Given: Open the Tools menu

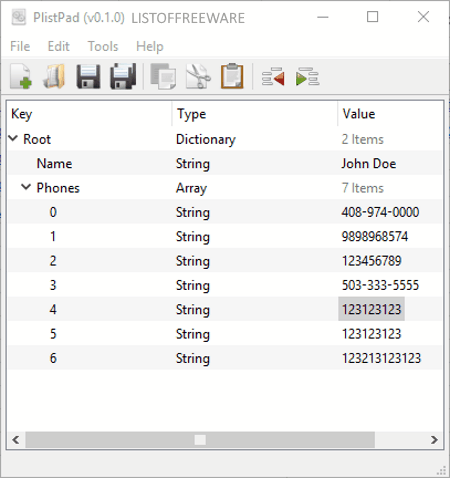Looking at the screenshot, I should (x=103, y=46).
